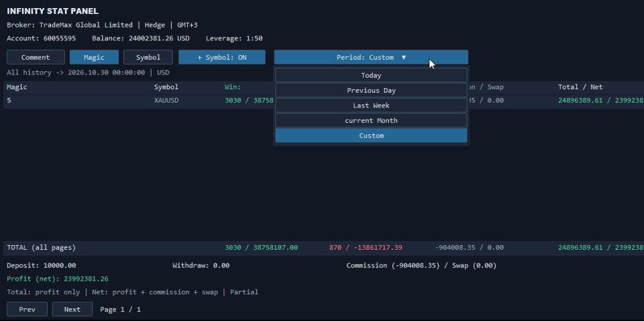Click the Symbol column header
Screen dimensions: 644x321
click(x=166, y=87)
